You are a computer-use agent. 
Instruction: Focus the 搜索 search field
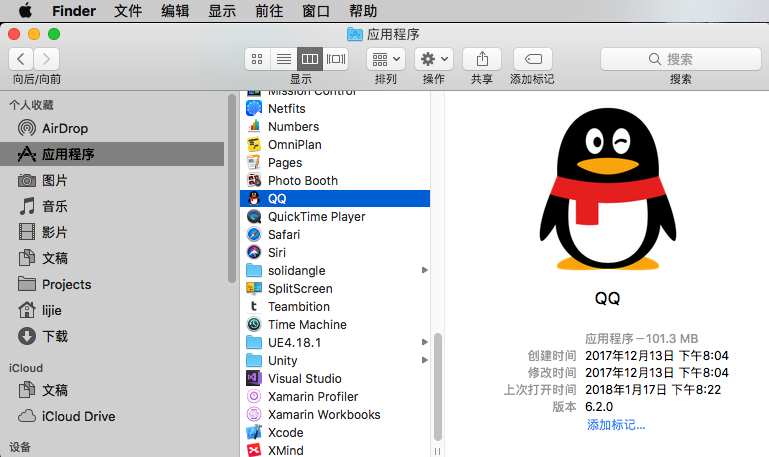[681, 59]
